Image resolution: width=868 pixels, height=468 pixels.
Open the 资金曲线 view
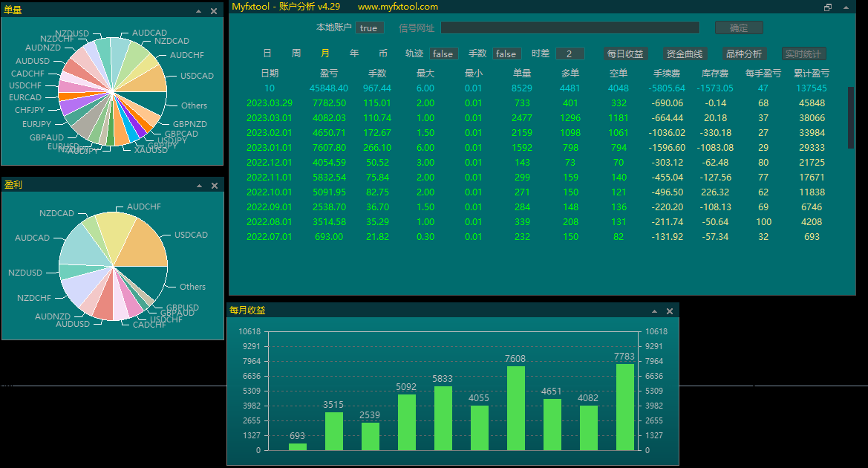coord(684,53)
